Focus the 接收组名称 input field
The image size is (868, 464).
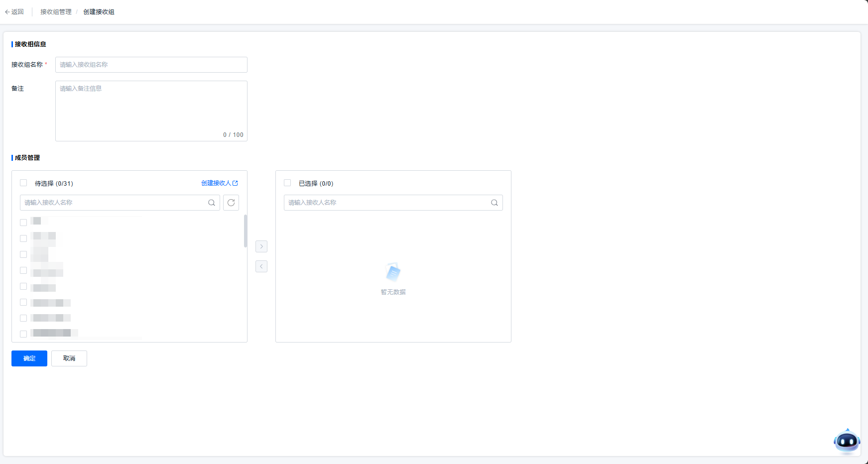click(x=151, y=65)
